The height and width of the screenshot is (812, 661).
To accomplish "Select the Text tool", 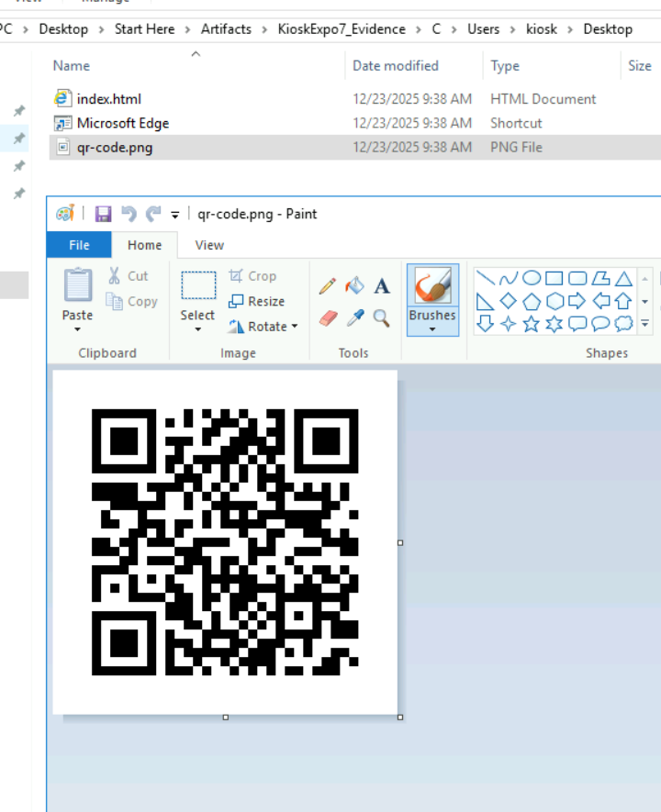I will (x=382, y=286).
